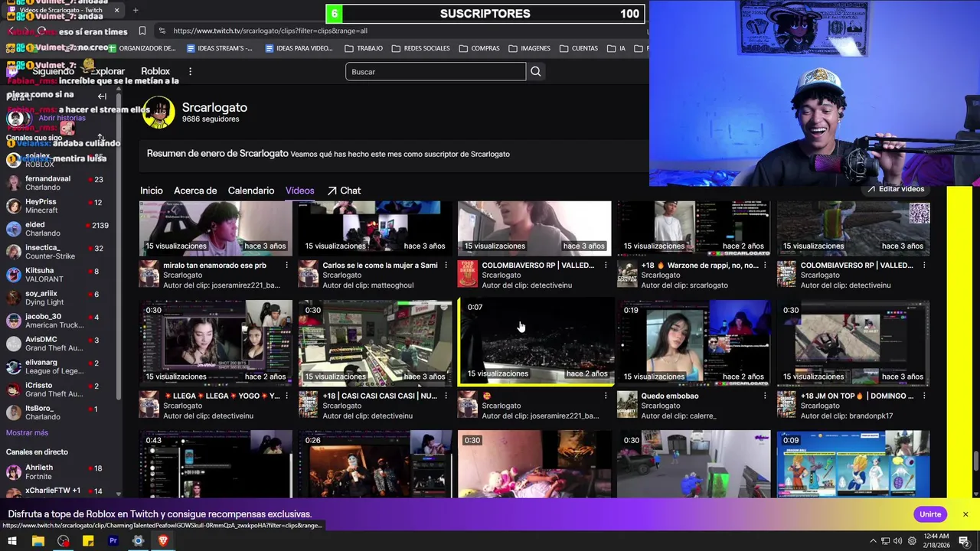Image resolution: width=980 pixels, height=551 pixels.
Task: Open options for 'Warzone de rappi' clip
Action: [x=765, y=266]
